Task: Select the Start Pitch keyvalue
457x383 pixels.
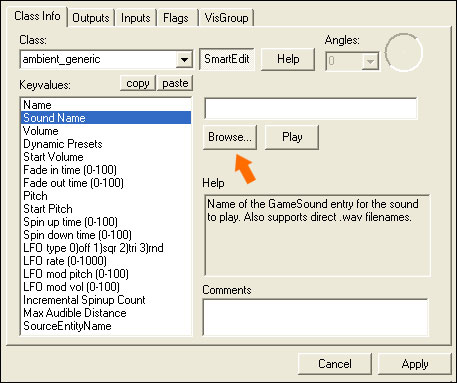Action: coord(106,209)
